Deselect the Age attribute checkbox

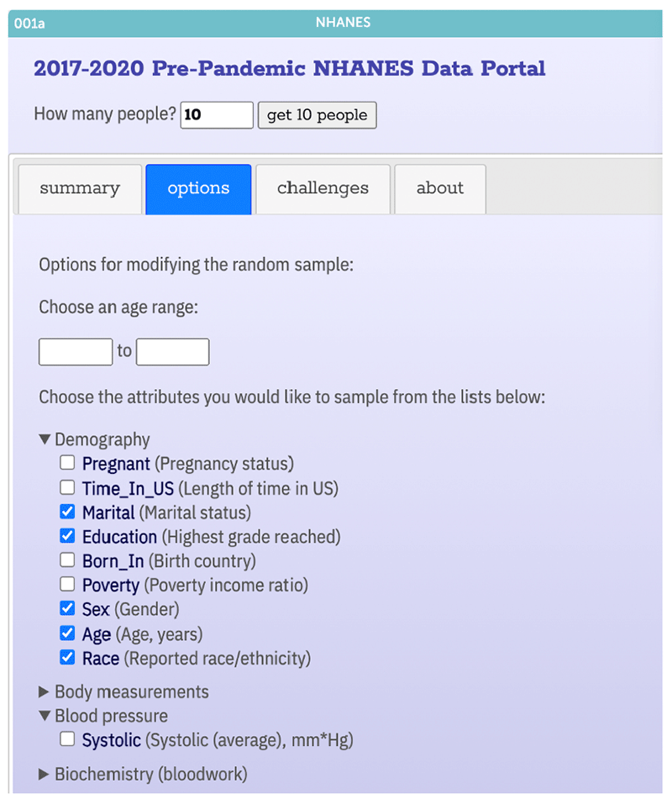(67, 633)
